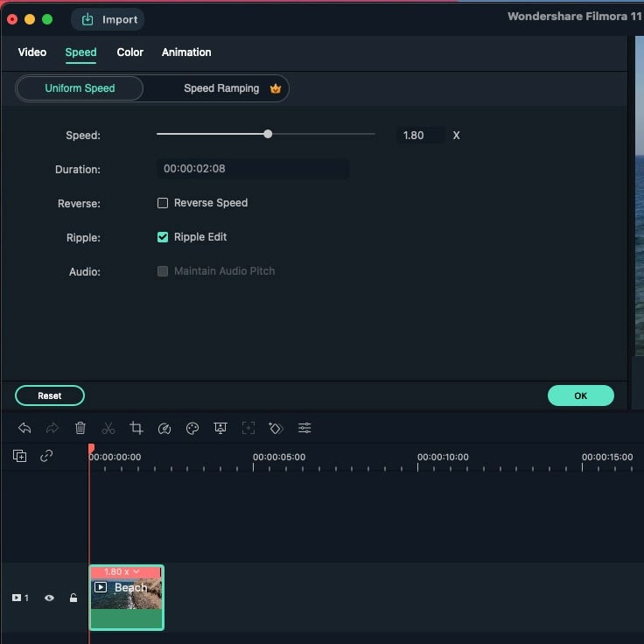Click the green screen icon
This screenshot has width=644, height=644.
click(x=220, y=428)
